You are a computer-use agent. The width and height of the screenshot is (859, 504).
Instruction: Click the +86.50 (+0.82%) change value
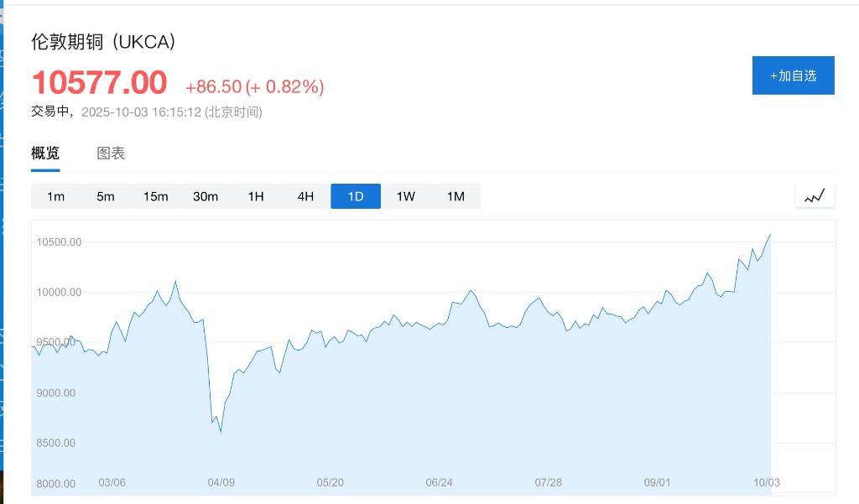point(254,86)
